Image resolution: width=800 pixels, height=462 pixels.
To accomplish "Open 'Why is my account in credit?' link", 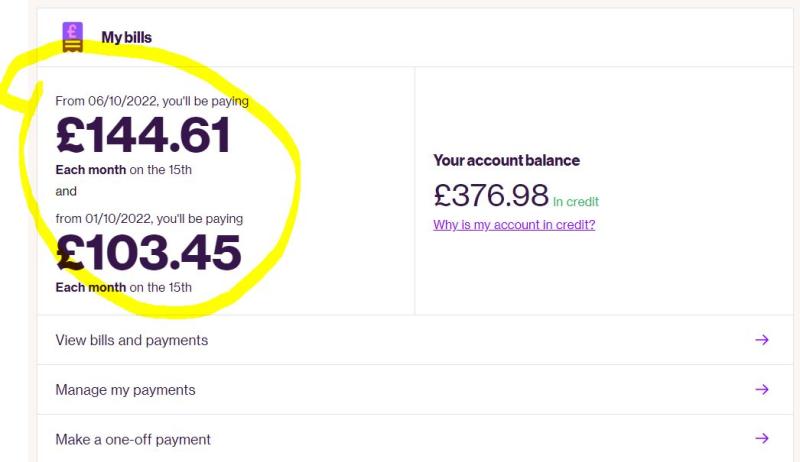I will [x=514, y=225].
